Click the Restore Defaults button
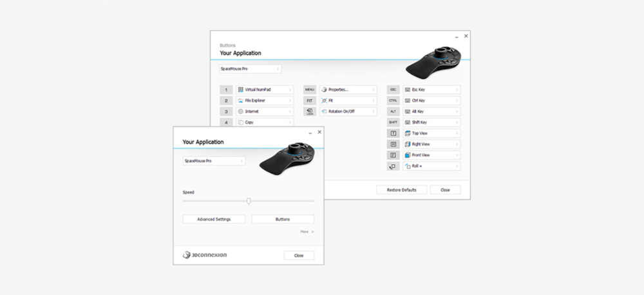This screenshot has width=644, height=295. coord(402,190)
